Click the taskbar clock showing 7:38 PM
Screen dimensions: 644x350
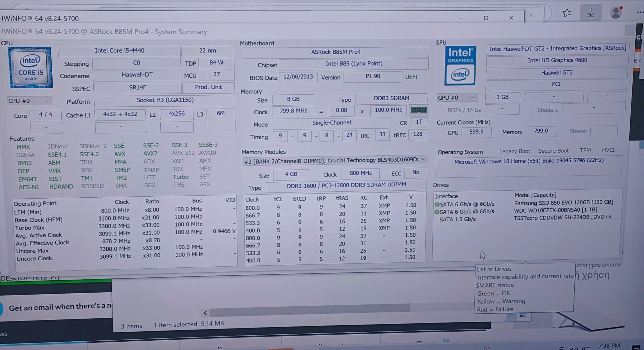pyautogui.click(x=609, y=346)
